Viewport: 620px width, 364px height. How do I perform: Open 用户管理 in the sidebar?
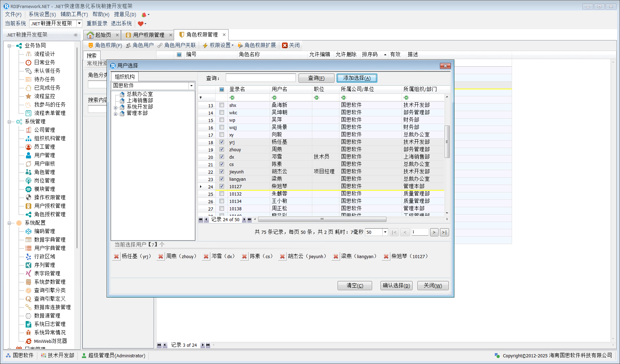click(44, 155)
